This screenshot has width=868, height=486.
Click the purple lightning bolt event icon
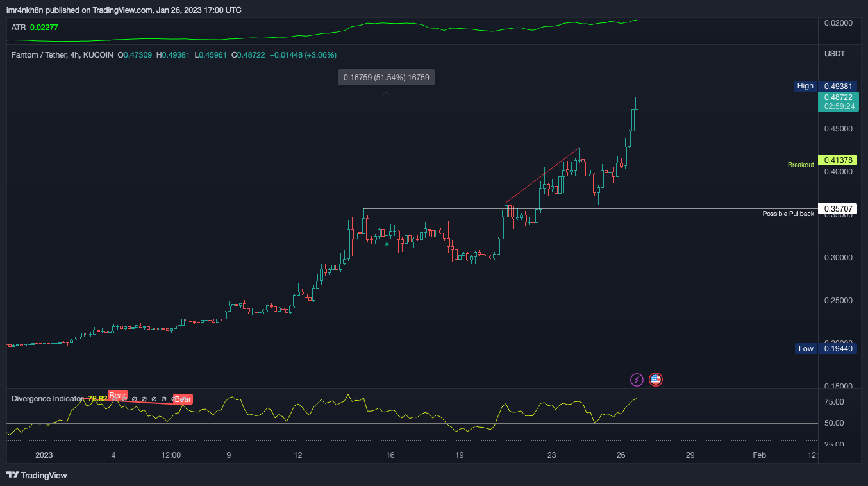(637, 380)
